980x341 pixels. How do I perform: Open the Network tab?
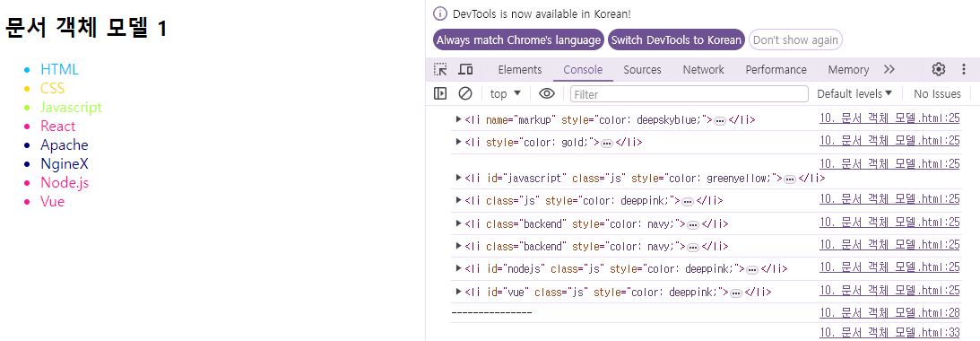pos(703,69)
